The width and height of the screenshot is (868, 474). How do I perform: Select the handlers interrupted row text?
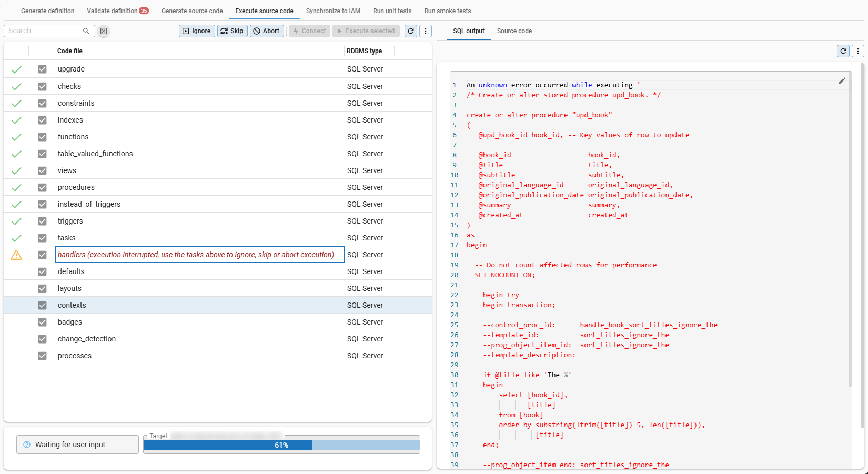(x=196, y=255)
